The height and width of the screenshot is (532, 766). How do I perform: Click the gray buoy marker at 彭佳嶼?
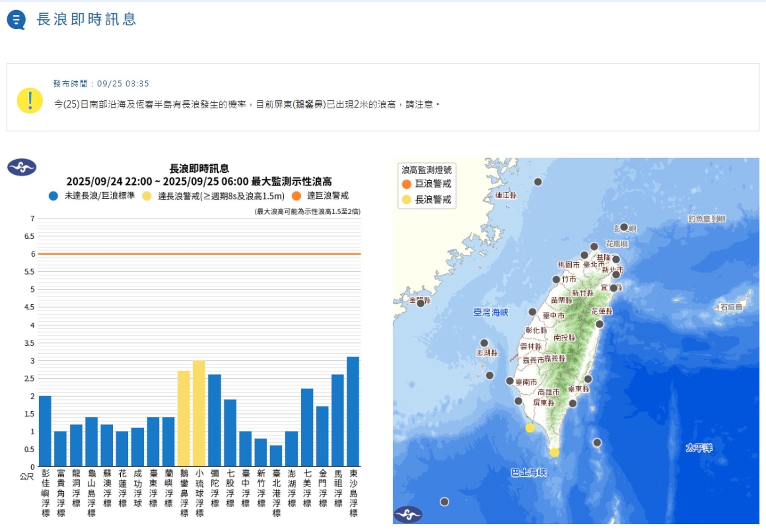click(624, 227)
